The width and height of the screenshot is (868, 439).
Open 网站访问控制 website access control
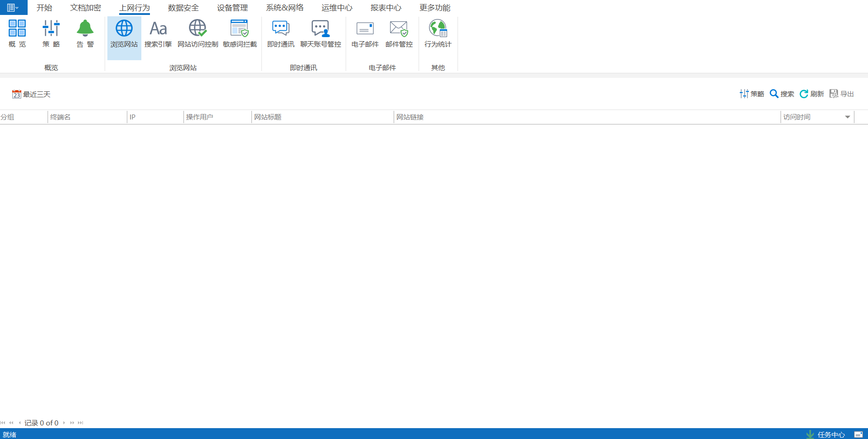198,33
